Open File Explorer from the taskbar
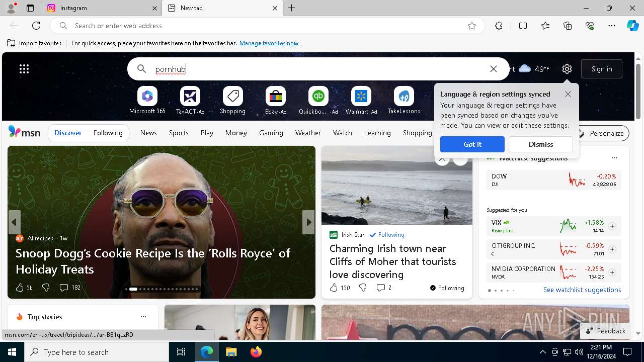Image resolution: width=644 pixels, height=362 pixels. (x=231, y=352)
